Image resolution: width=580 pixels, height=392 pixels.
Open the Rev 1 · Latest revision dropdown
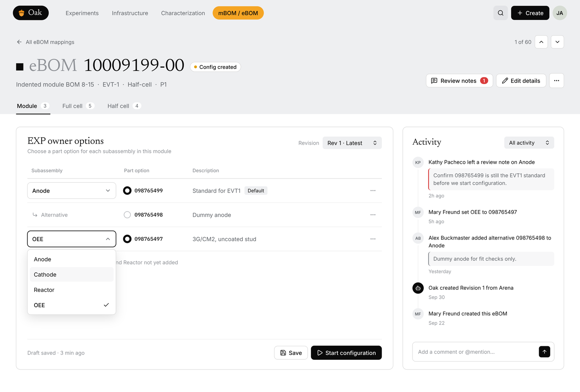coord(352,143)
